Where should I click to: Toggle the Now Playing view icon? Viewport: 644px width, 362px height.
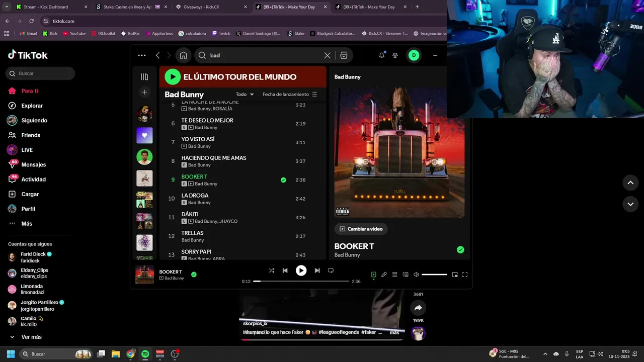[x=373, y=275]
